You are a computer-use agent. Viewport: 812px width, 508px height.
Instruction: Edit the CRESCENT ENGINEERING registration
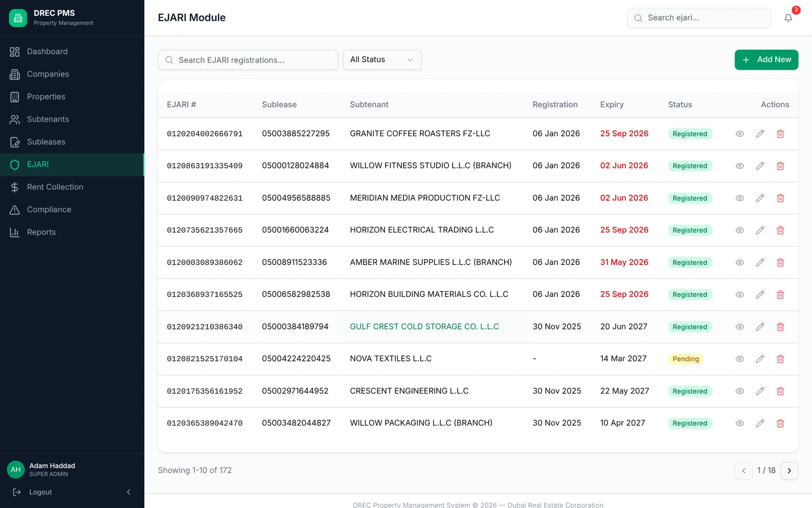(760, 391)
